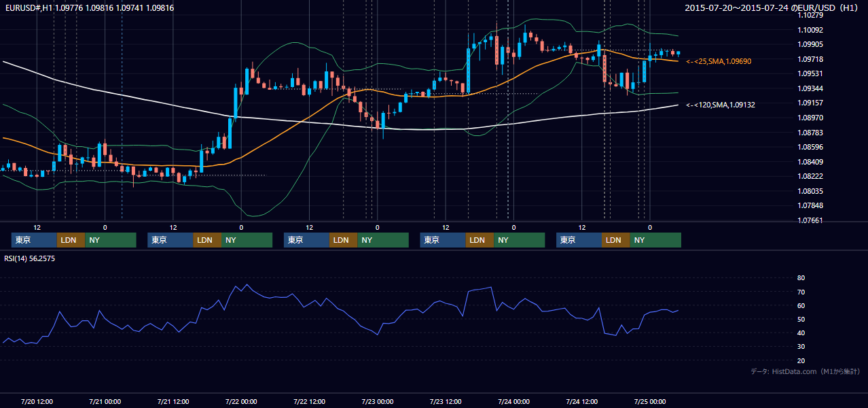
Task: Click price axis value 1.08409
Action: coord(811,162)
